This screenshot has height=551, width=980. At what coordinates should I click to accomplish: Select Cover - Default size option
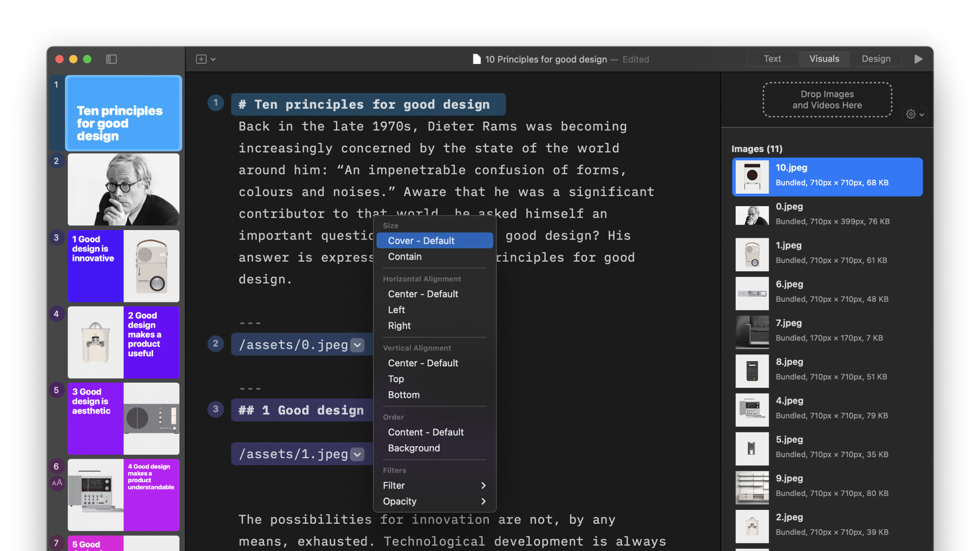(434, 241)
